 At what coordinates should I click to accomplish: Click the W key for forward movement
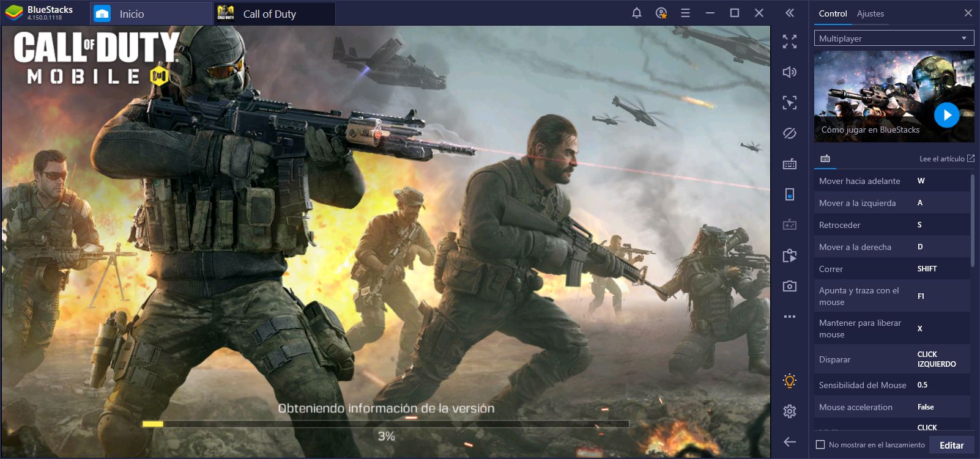click(x=921, y=181)
